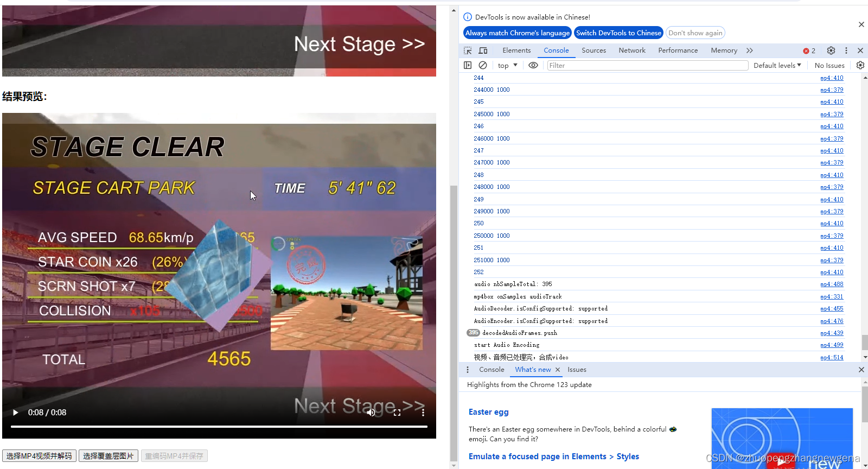
Task: Select the drawer Console tab
Action: [492, 370]
